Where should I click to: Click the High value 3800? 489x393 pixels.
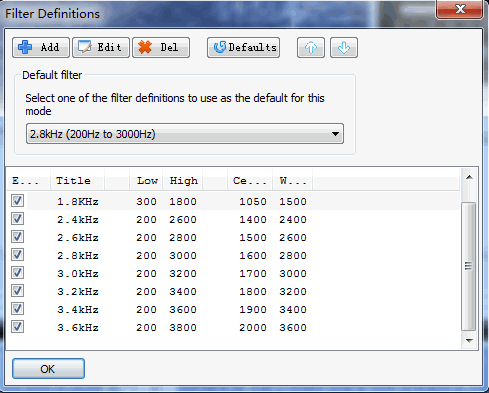tap(183, 328)
